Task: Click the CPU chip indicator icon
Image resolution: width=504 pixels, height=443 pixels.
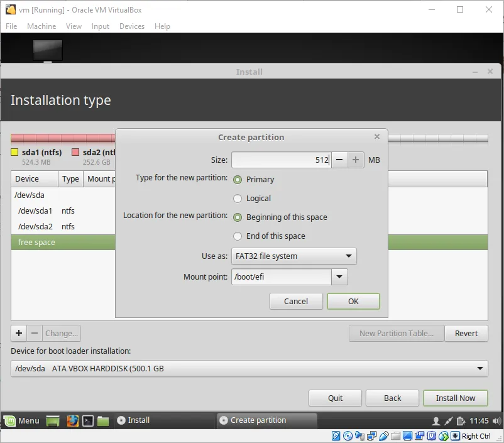Action: pos(431,436)
